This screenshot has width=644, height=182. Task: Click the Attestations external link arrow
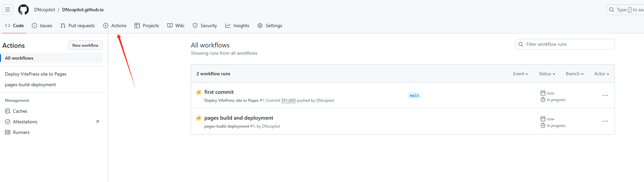[97, 122]
